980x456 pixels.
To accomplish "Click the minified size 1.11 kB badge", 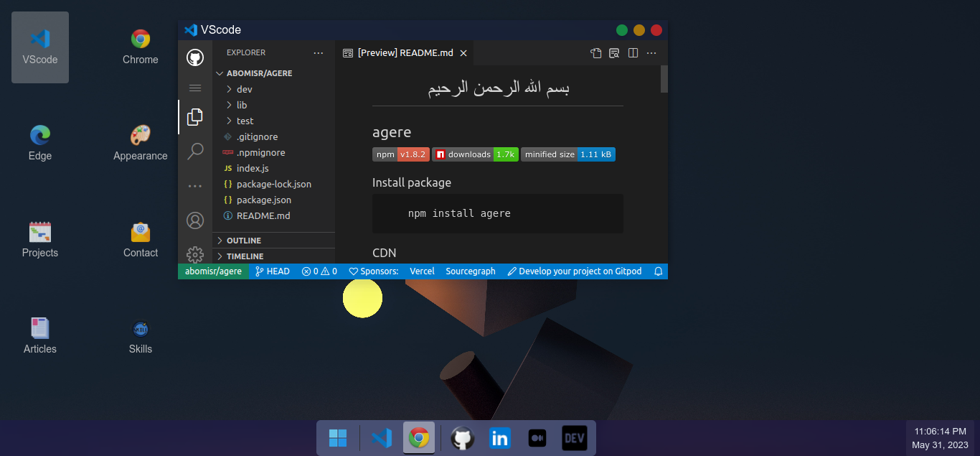I will click(568, 154).
